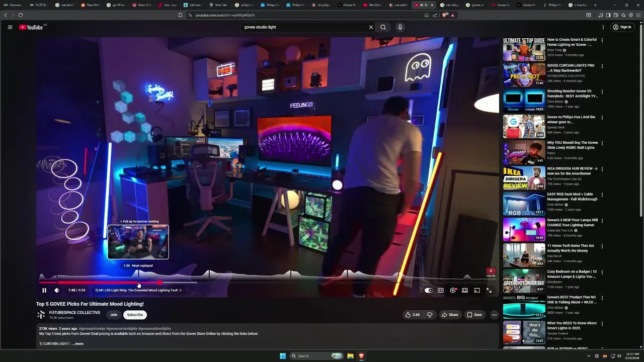Toggle subtitles/closed captions

441,290
